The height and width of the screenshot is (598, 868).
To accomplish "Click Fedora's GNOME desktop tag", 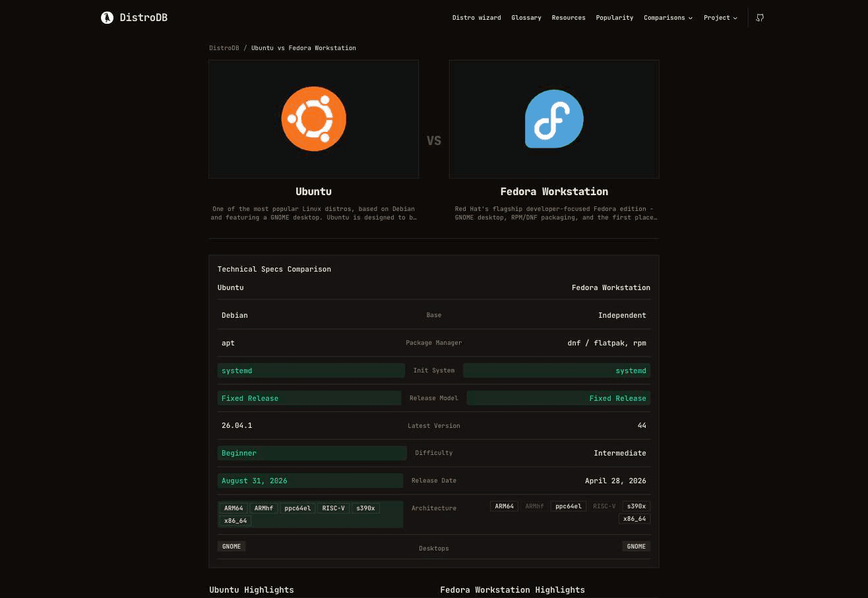I will pyautogui.click(x=636, y=546).
